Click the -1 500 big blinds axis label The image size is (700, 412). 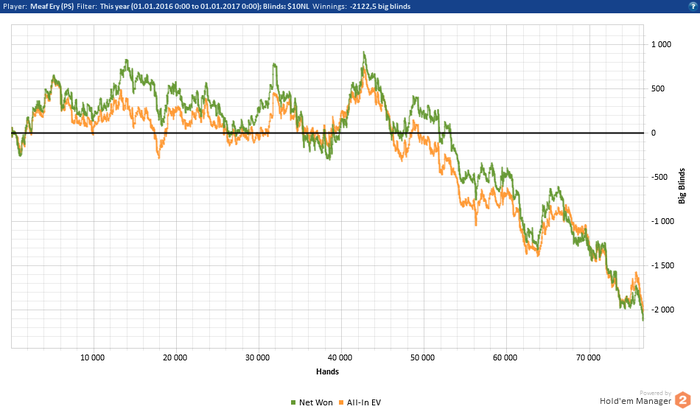[x=662, y=265]
